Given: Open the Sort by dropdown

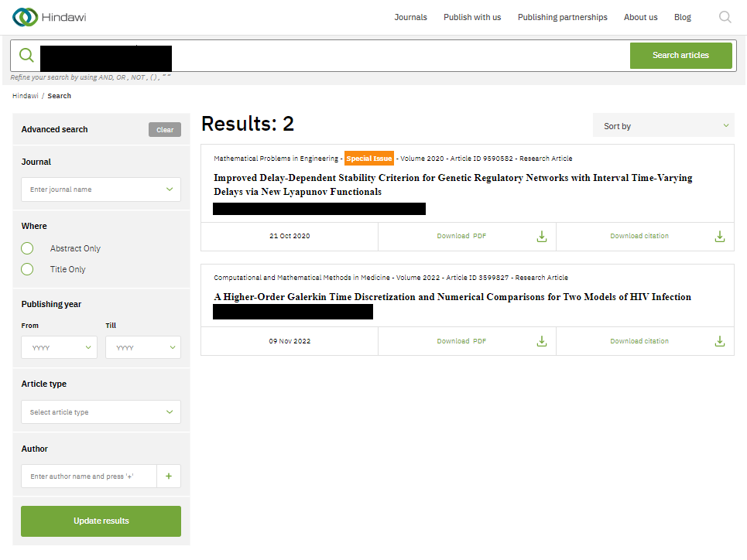Looking at the screenshot, I should click(x=663, y=125).
